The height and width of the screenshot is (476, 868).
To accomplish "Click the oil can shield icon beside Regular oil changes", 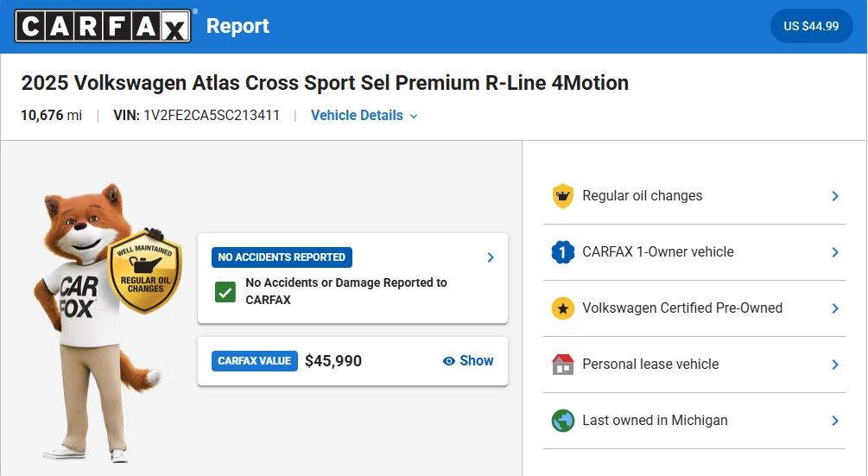I will [563, 196].
